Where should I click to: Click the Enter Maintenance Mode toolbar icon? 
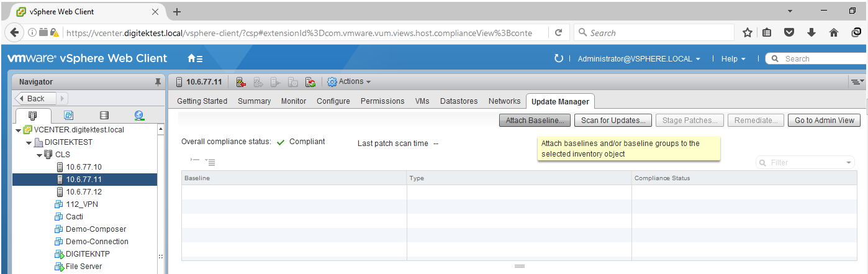pos(242,82)
